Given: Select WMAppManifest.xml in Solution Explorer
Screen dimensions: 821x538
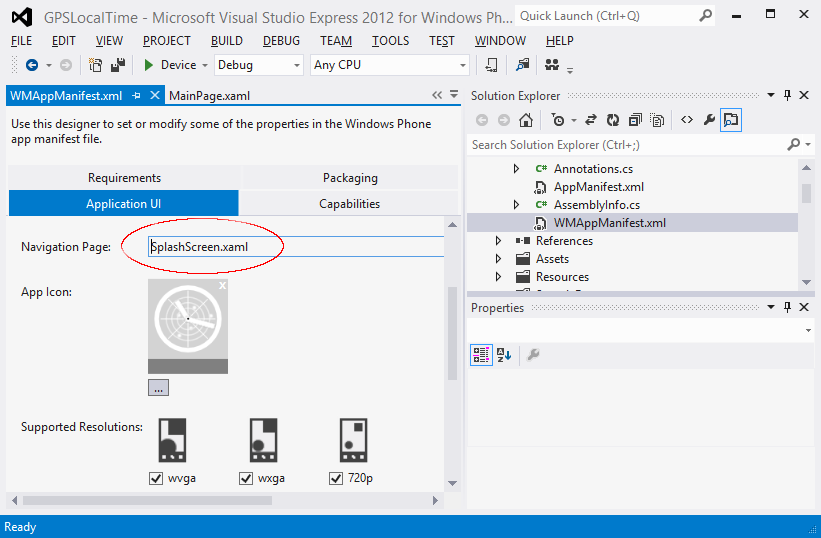Looking at the screenshot, I should tap(609, 223).
